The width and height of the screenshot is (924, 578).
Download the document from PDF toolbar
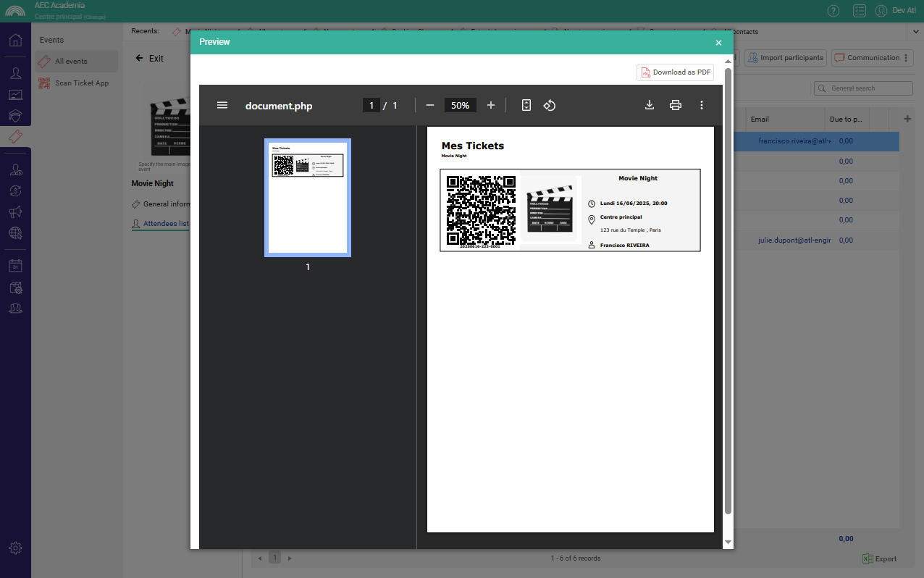pos(650,105)
